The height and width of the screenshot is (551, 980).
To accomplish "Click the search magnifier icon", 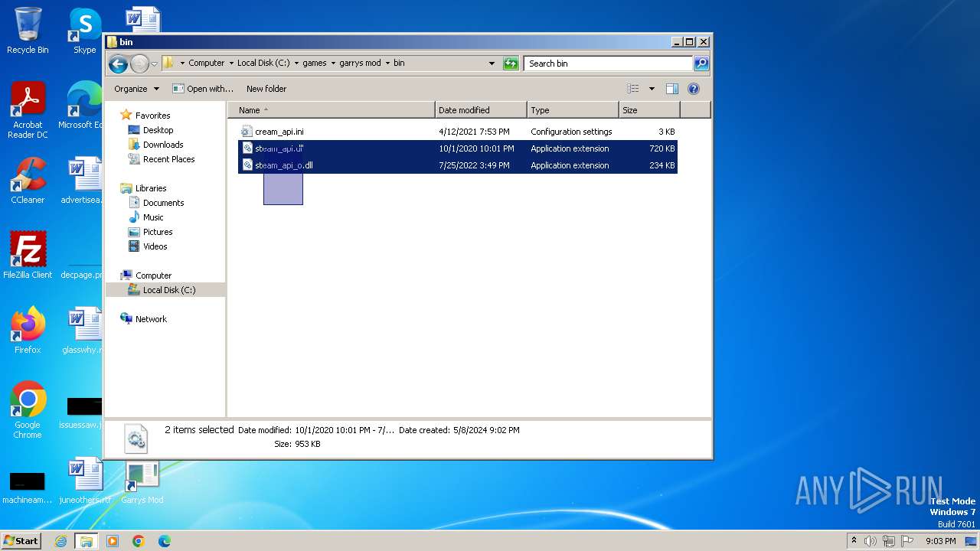I will 701,64.
